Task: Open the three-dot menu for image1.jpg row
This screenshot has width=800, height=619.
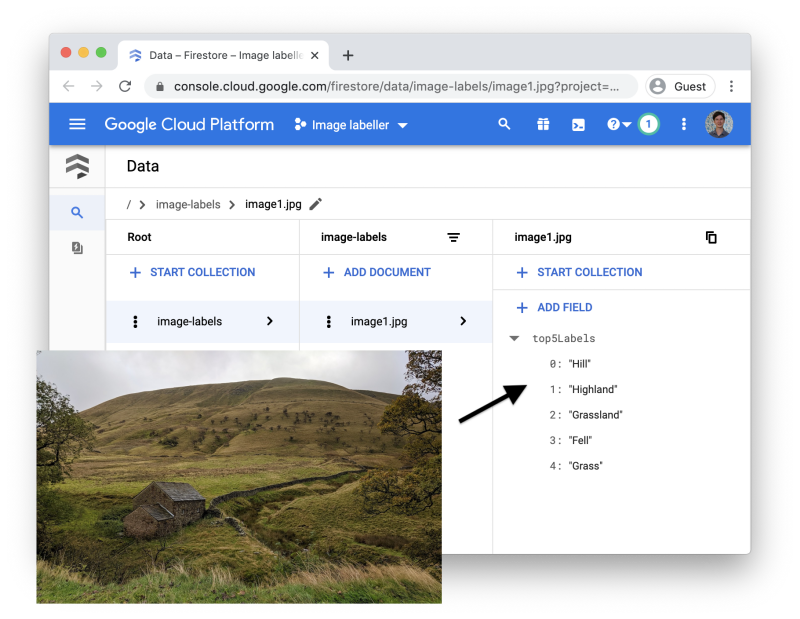Action: [329, 322]
